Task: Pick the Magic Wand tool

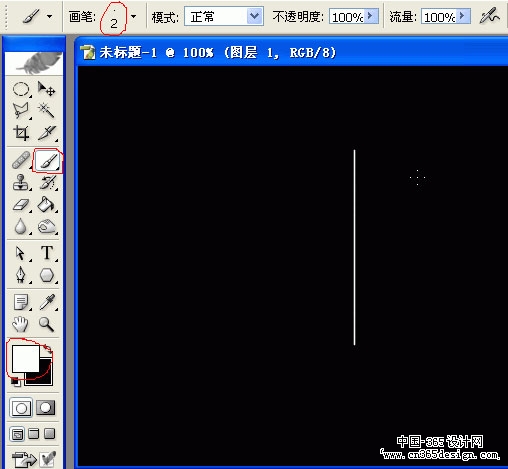Action: [46, 111]
